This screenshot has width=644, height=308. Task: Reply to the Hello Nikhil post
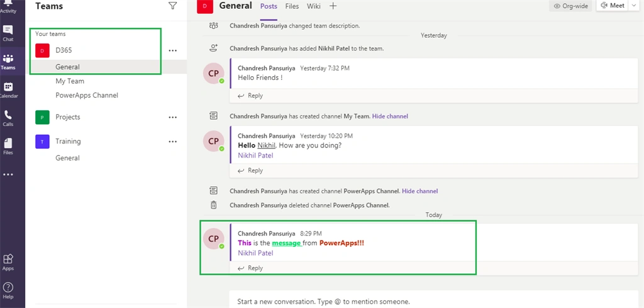tap(250, 170)
